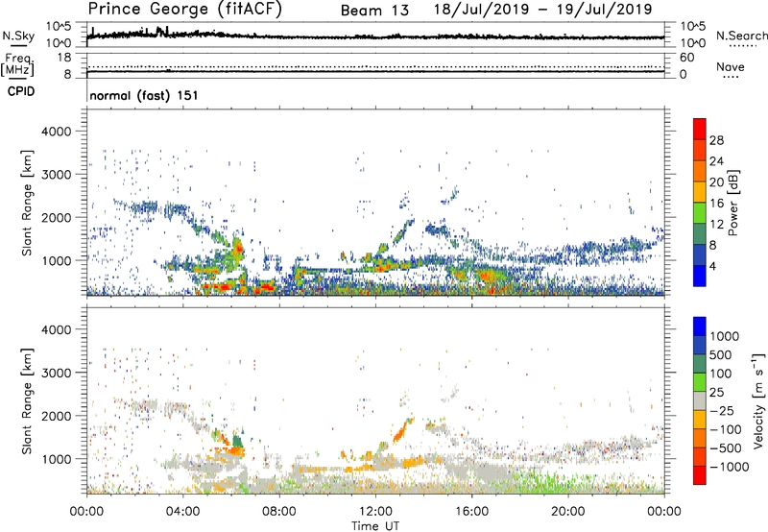Click 'Slant Range [km]' label of Power panel
Image resolution: width=768 pixels, height=532 pixels.
27,203
